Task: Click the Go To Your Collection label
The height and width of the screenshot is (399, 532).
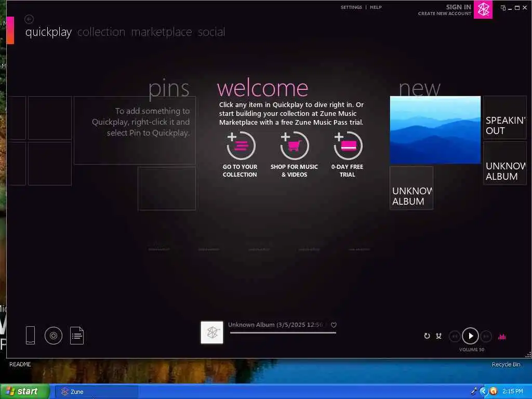Action: coord(240,170)
